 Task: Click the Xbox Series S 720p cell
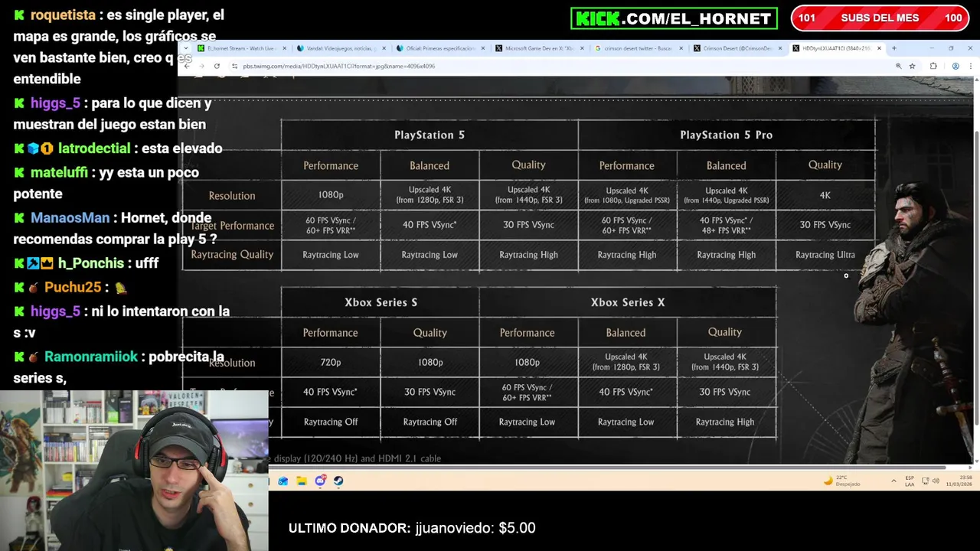pos(331,362)
